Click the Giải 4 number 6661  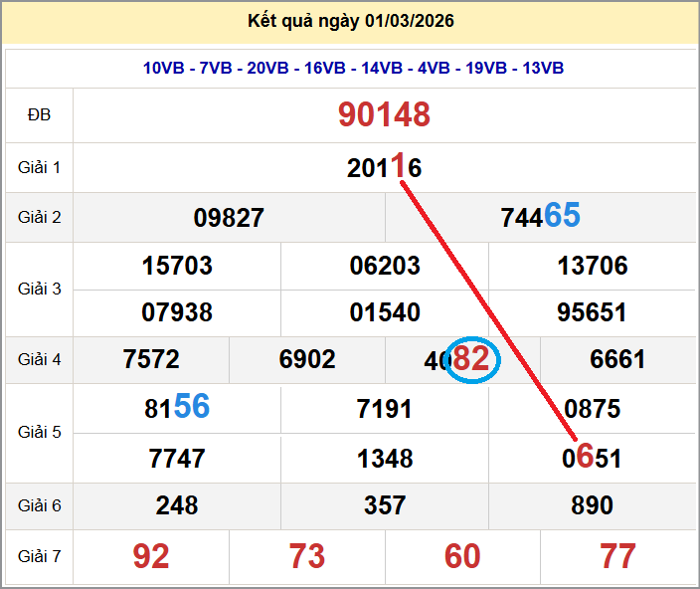click(x=617, y=359)
